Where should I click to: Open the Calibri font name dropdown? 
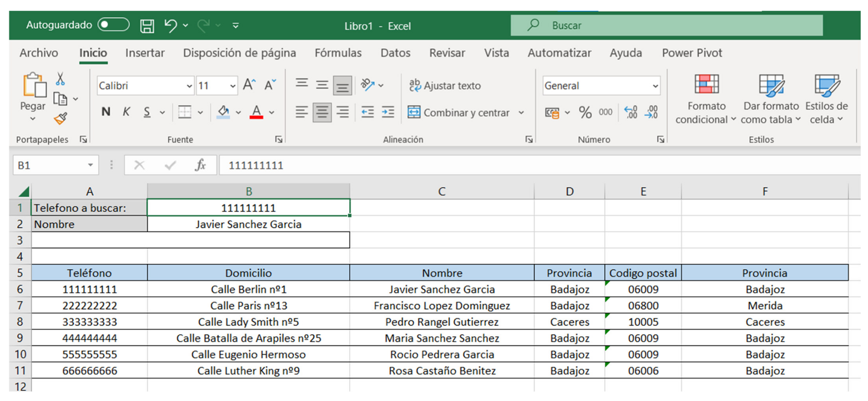(189, 86)
